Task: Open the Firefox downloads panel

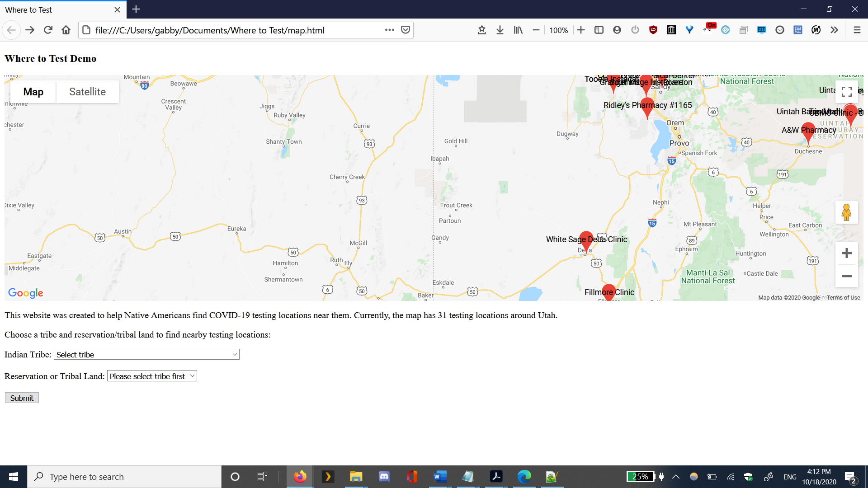Action: pos(500,30)
